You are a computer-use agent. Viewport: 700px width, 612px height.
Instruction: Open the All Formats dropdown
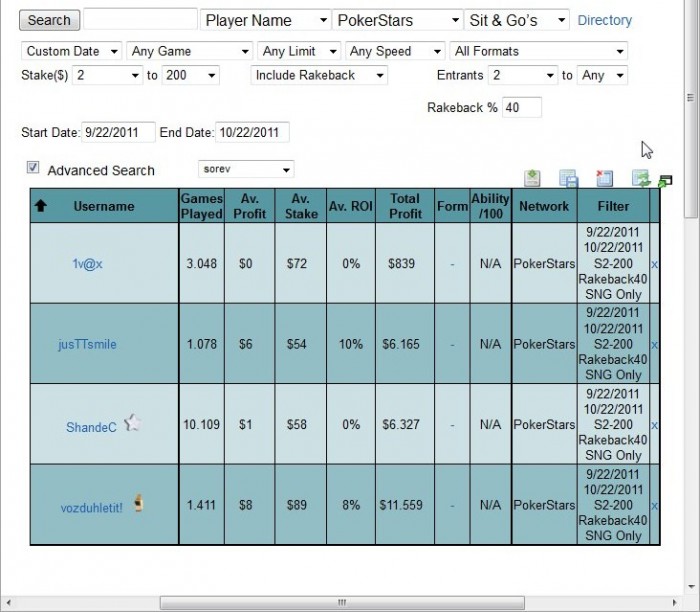pyautogui.click(x=539, y=51)
